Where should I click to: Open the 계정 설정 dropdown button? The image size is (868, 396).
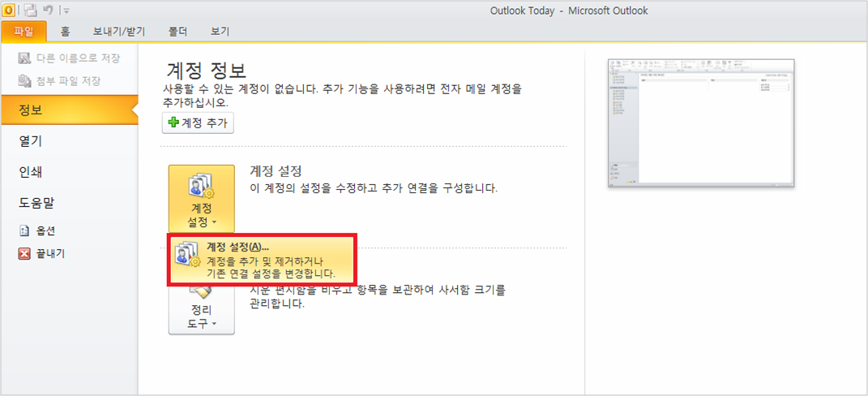(202, 199)
